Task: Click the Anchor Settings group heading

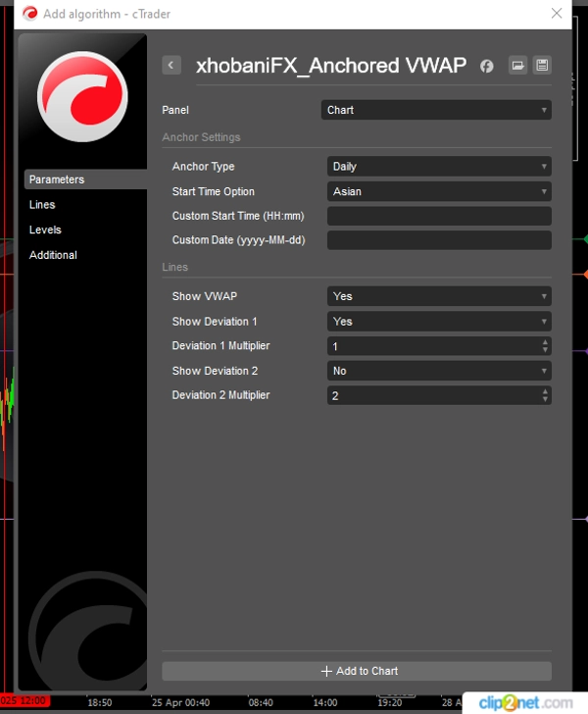Action: coord(201,137)
